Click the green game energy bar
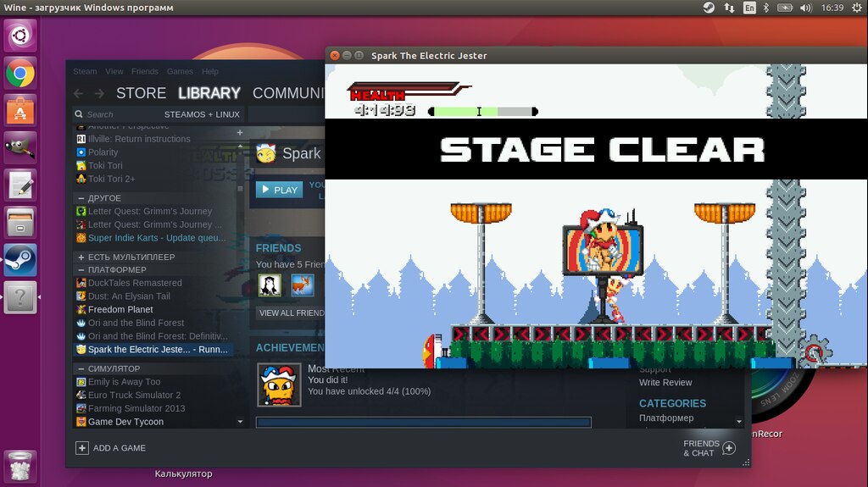This screenshot has height=487, width=868. (x=482, y=111)
